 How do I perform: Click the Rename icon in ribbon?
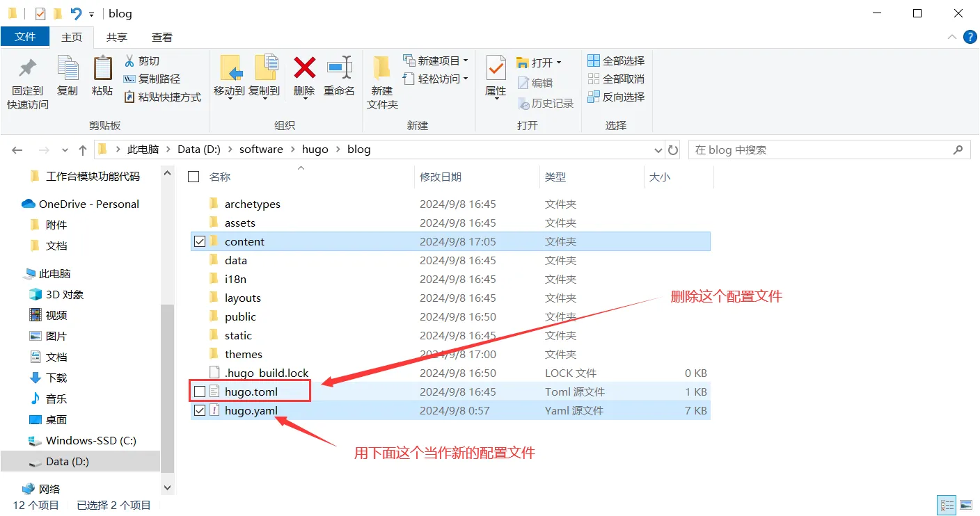[x=339, y=68]
